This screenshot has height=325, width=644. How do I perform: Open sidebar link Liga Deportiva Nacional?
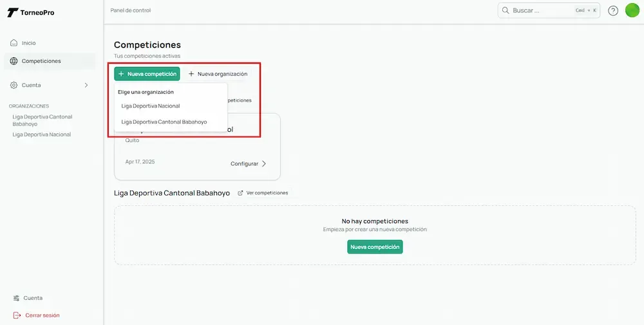coord(41,135)
